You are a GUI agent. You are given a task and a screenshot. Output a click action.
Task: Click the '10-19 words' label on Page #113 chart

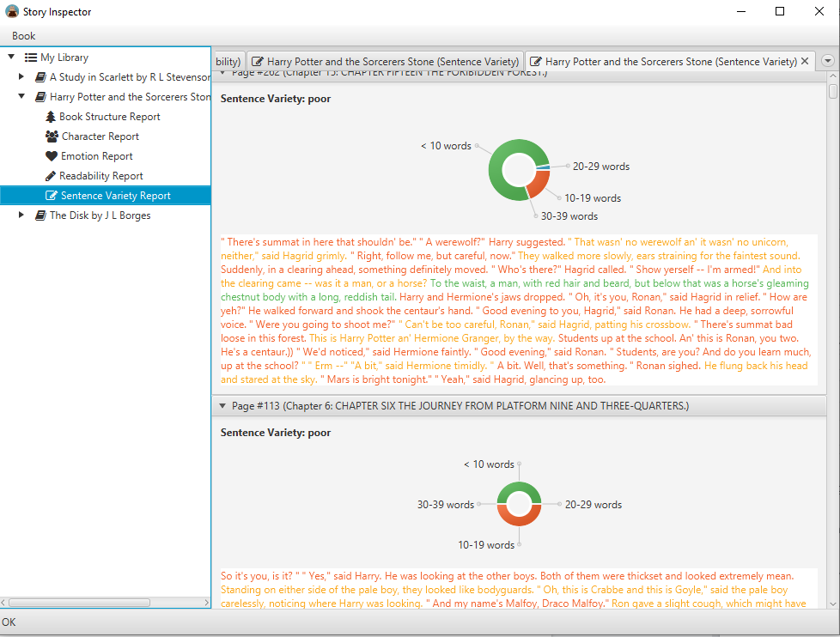tap(486, 545)
